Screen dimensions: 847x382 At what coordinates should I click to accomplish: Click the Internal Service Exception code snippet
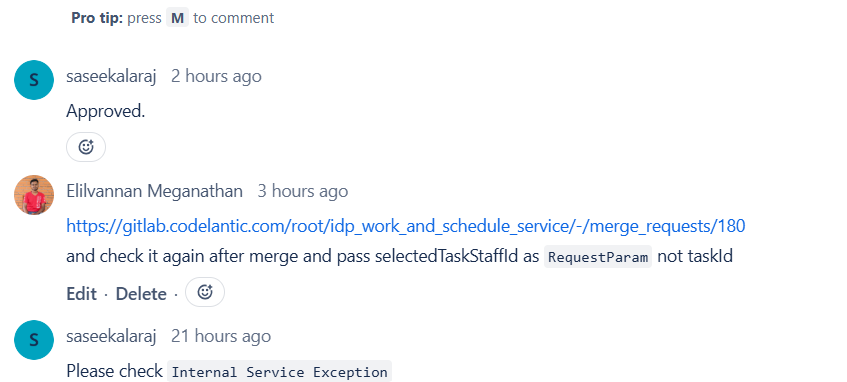[279, 372]
